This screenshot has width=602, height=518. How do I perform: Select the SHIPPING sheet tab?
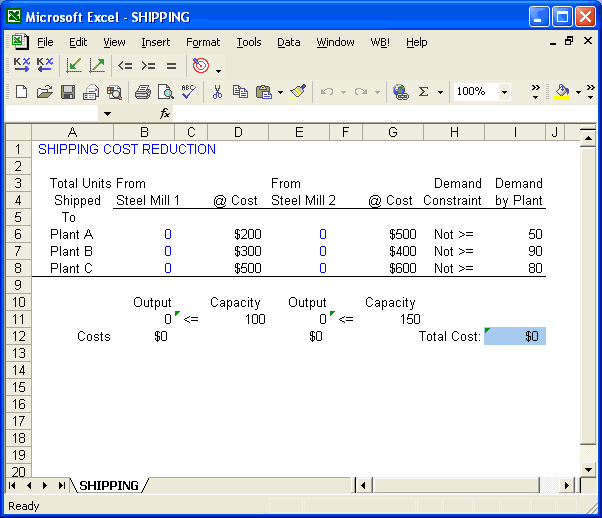[109, 486]
